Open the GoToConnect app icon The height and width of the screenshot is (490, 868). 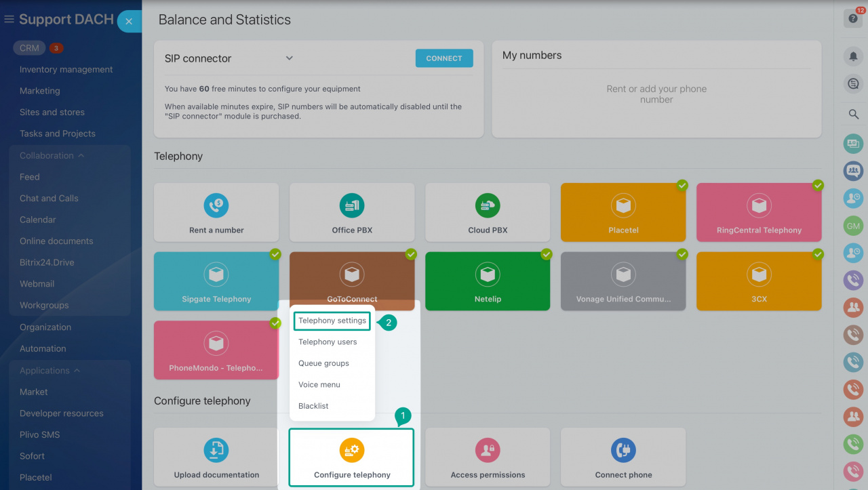[x=351, y=273]
